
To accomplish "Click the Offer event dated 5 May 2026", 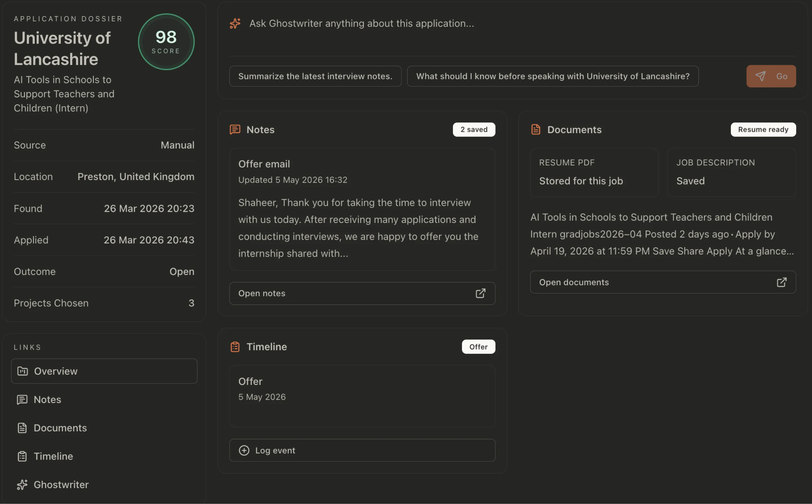I will (x=362, y=396).
